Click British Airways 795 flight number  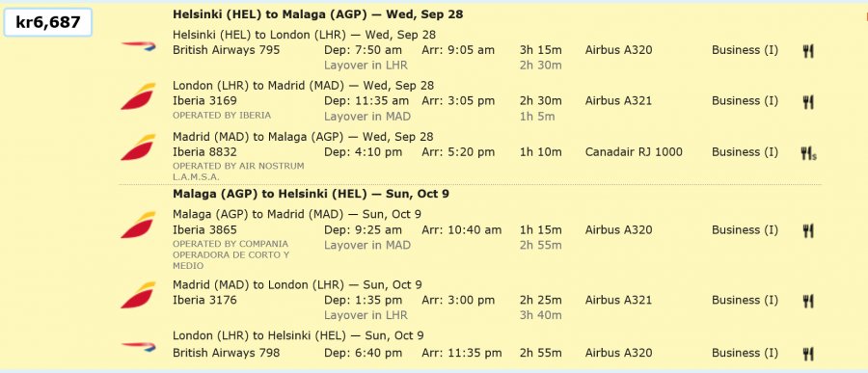coord(227,50)
